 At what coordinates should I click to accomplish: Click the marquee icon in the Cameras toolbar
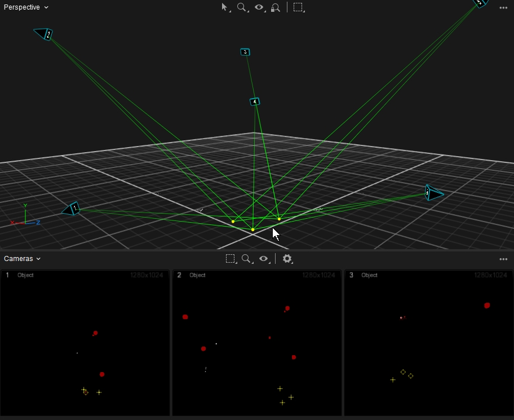click(x=230, y=259)
